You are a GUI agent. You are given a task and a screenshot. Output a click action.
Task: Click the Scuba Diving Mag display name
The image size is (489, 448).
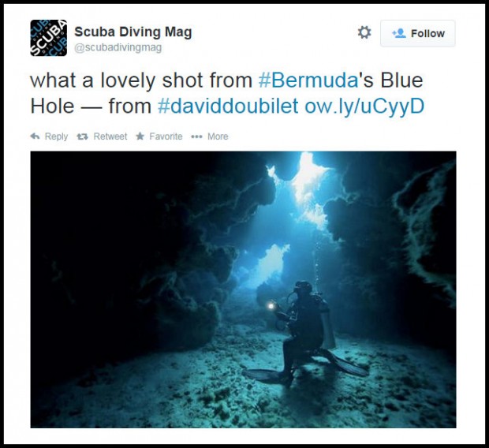pyautogui.click(x=133, y=32)
